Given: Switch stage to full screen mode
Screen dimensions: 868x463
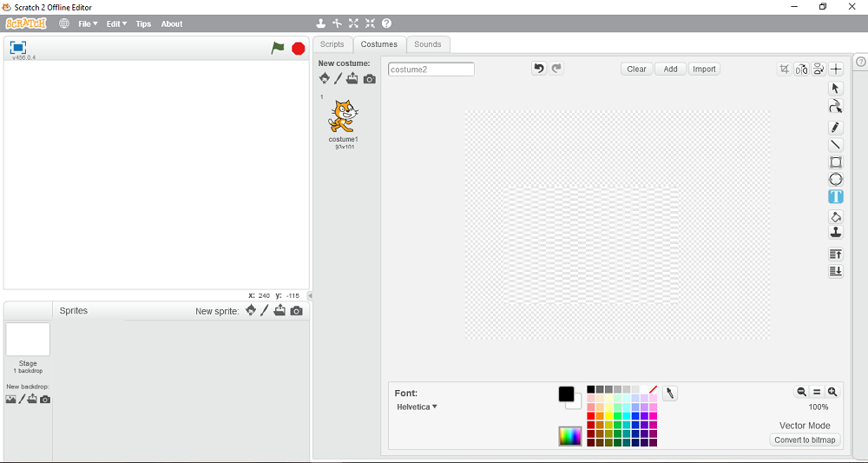Looking at the screenshot, I should coord(18,48).
